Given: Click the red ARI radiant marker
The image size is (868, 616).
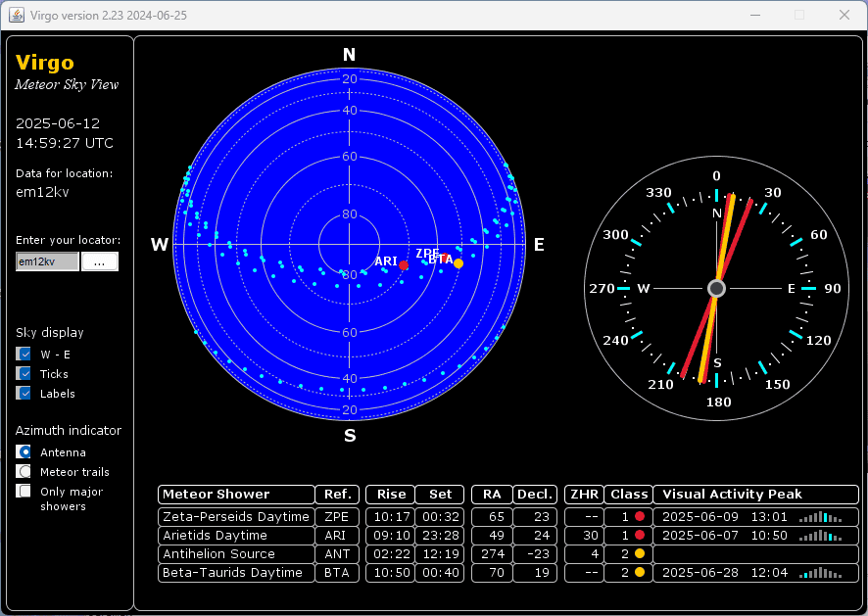Looking at the screenshot, I should [x=404, y=265].
